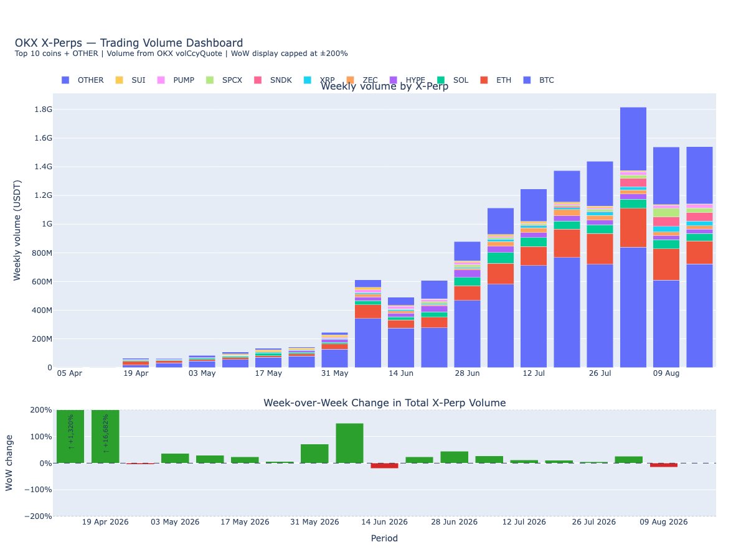Image resolution: width=741 pixels, height=560 pixels.
Task: Click the HYPE purple legend swatch
Action: click(x=394, y=80)
